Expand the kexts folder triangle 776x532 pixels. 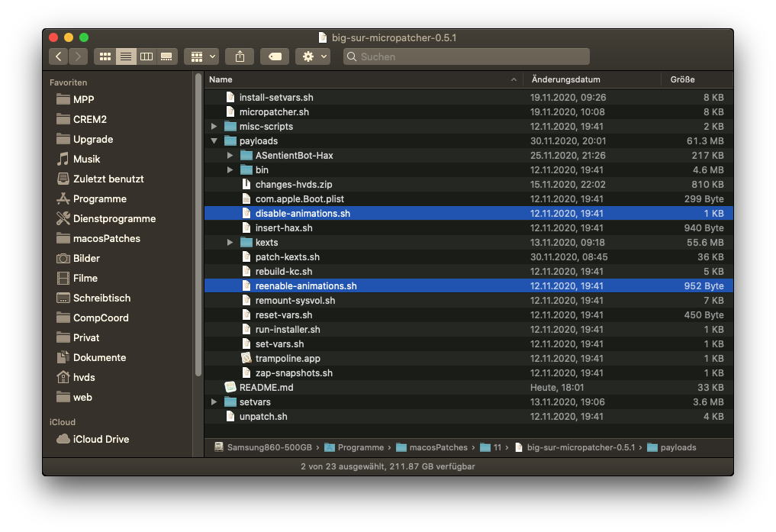click(230, 242)
